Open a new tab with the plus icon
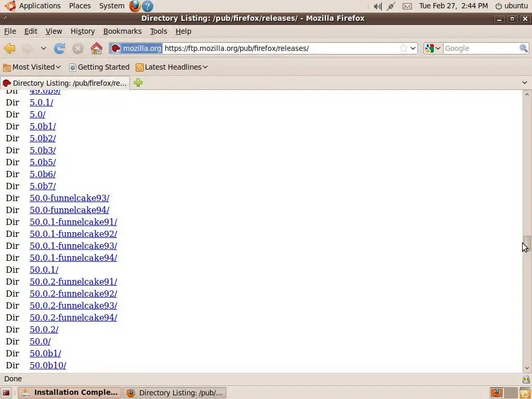This screenshot has width=532, height=399. coord(138,83)
